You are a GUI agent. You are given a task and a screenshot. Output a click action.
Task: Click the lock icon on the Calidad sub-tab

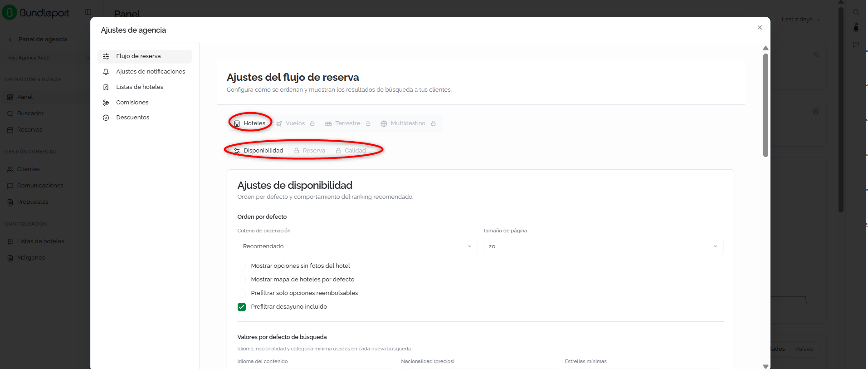[339, 151]
